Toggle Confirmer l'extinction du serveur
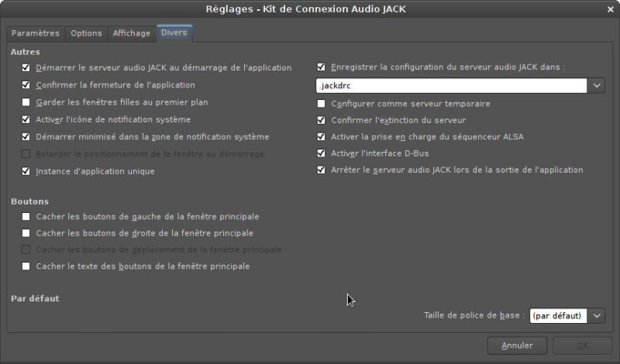Screen dimensions: 620x364 click(321, 120)
